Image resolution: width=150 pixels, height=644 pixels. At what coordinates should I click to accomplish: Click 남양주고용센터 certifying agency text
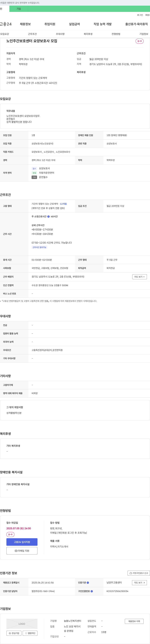pyautogui.click(x=114, y=583)
